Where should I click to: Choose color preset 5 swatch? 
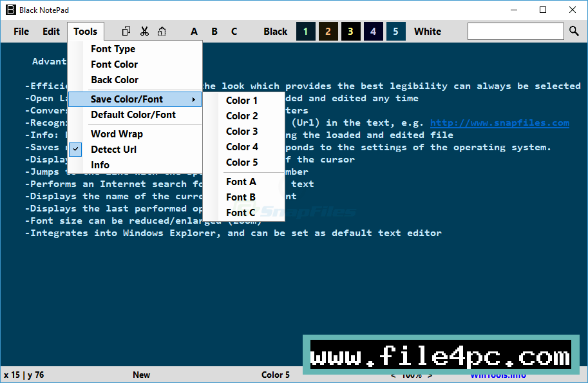click(395, 31)
